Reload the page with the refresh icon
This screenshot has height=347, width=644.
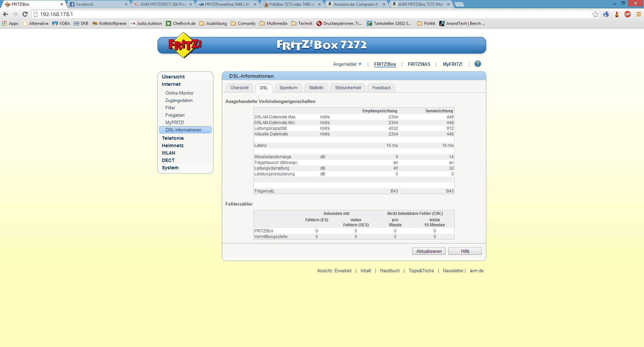[25, 14]
